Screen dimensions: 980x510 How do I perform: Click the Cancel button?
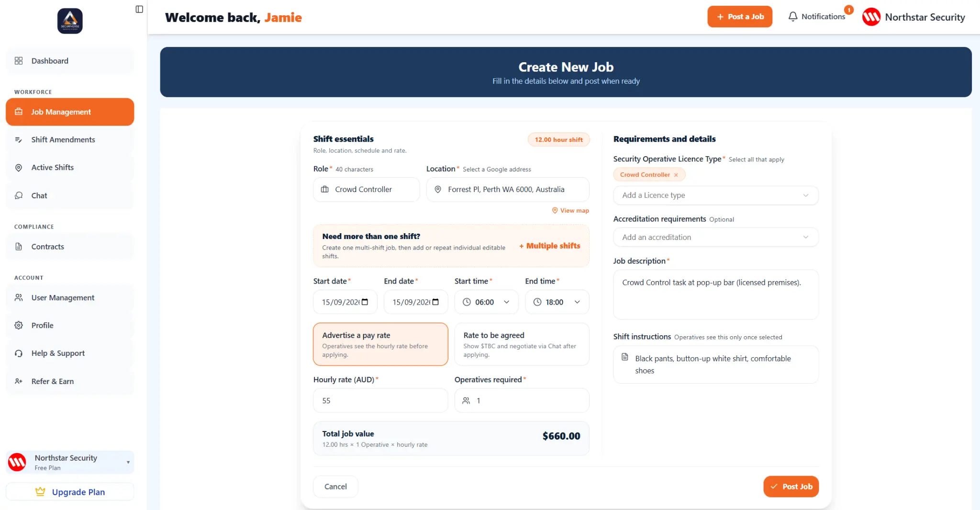click(335, 487)
